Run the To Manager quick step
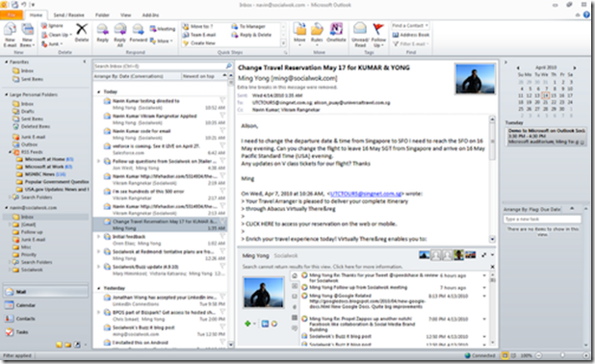595x364 pixels. tap(248, 26)
